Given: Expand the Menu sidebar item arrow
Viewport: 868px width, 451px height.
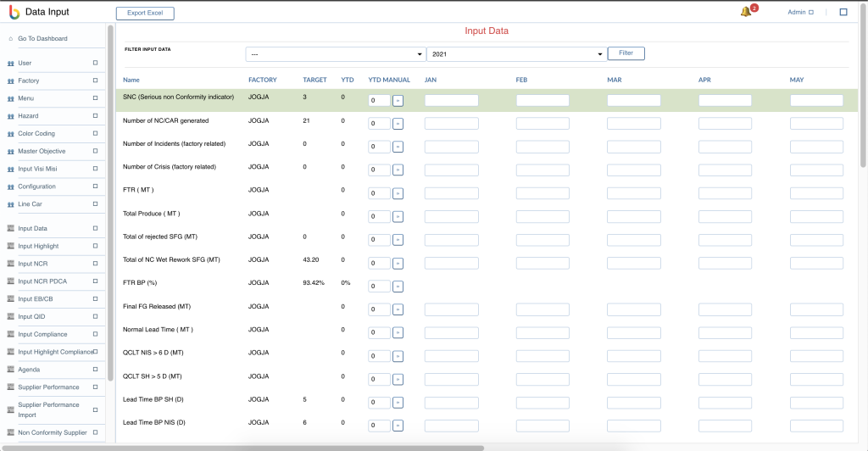Looking at the screenshot, I should click(x=95, y=98).
